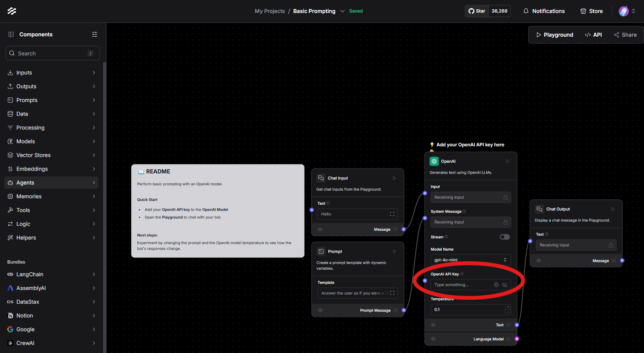Expand the Hello text field editor
The width and height of the screenshot is (644, 353).
click(x=392, y=214)
